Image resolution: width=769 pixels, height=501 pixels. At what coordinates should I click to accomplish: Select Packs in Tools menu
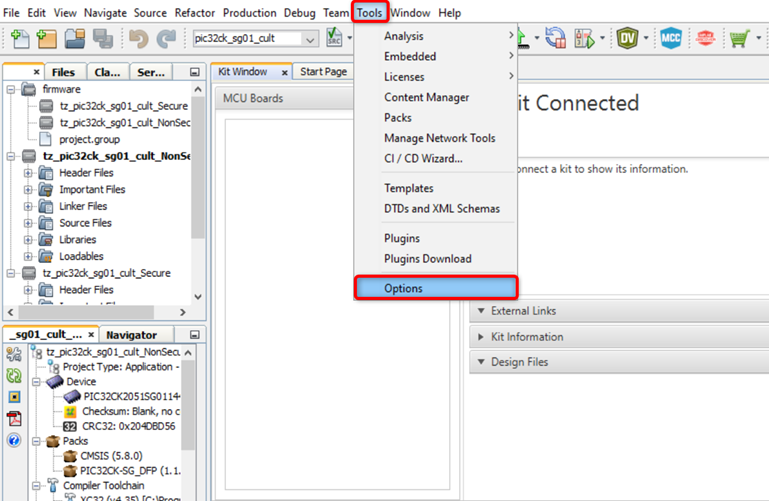[436, 118]
